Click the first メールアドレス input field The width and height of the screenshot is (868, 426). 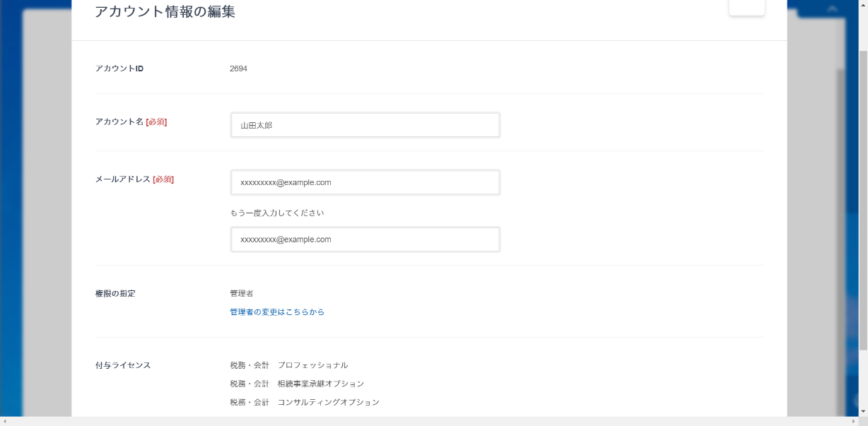coord(365,182)
